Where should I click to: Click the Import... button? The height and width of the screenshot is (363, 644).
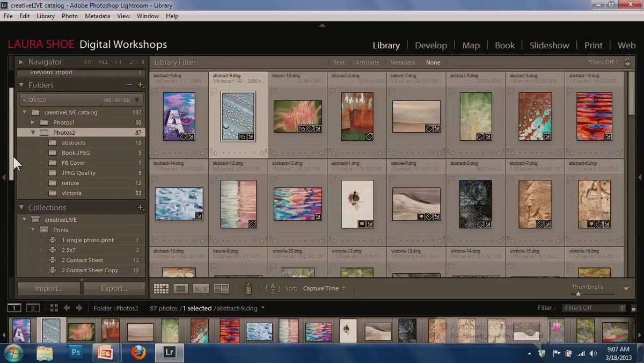click(49, 288)
